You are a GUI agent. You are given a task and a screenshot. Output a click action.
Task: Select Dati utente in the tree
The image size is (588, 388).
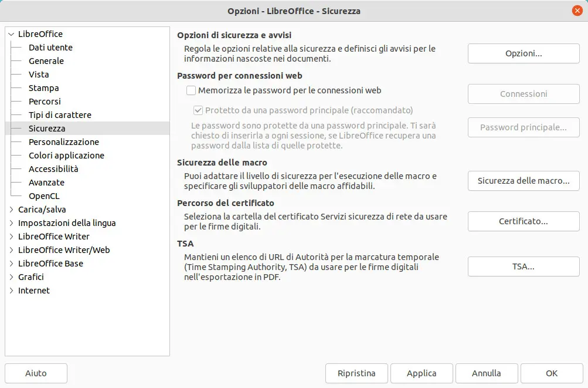click(x=50, y=48)
